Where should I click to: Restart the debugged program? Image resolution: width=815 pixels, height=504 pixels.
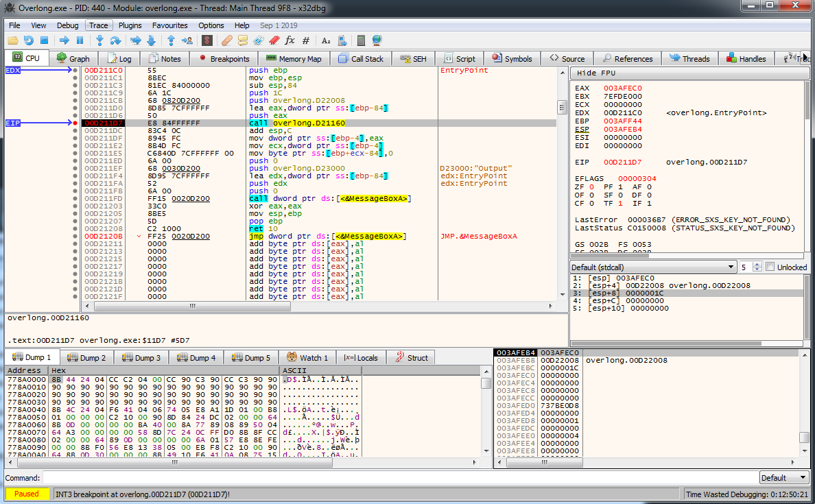29,40
